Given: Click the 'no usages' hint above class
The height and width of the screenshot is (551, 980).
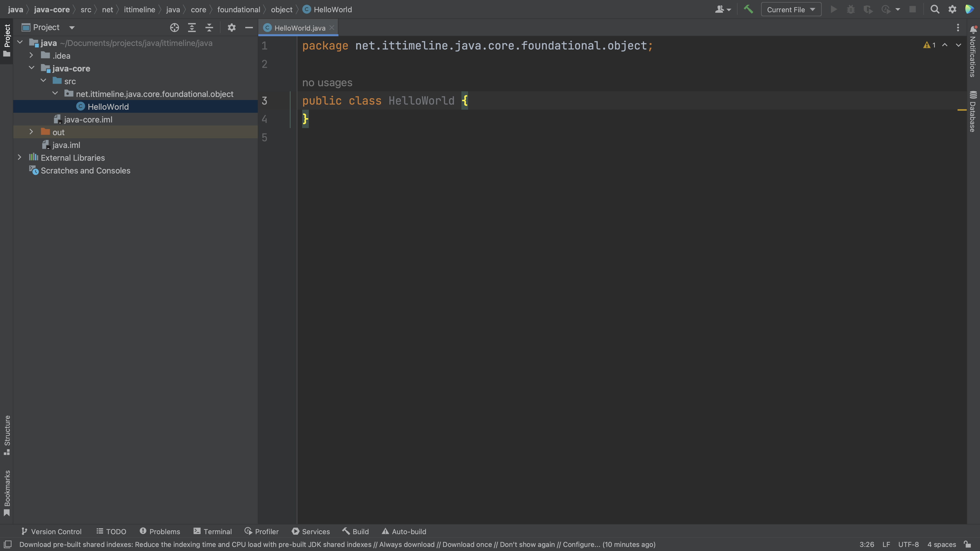Looking at the screenshot, I should tap(327, 82).
